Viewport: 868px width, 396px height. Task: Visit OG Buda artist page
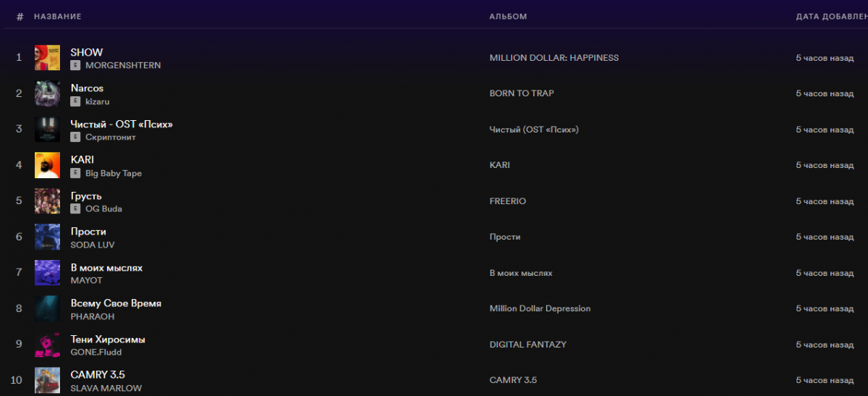[x=103, y=208]
